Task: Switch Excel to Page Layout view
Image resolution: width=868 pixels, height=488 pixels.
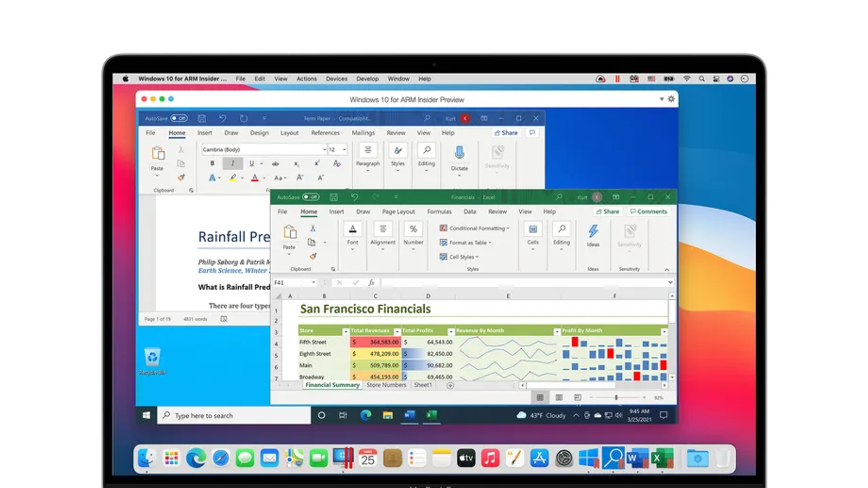Action: (x=559, y=397)
